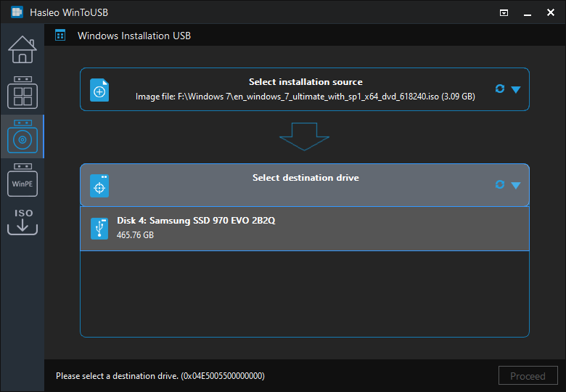Click the destination drive target icon
The height and width of the screenshot is (392, 566).
click(99, 186)
